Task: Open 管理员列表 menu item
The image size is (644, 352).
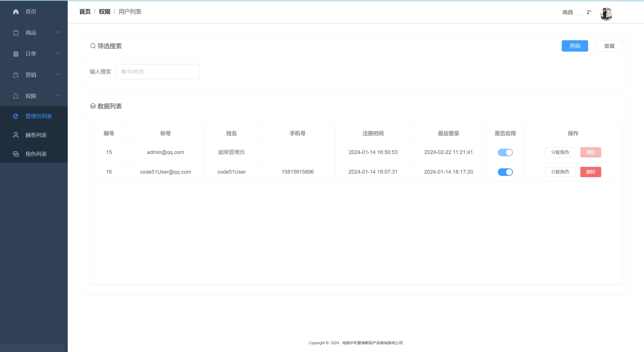Action: (x=39, y=116)
